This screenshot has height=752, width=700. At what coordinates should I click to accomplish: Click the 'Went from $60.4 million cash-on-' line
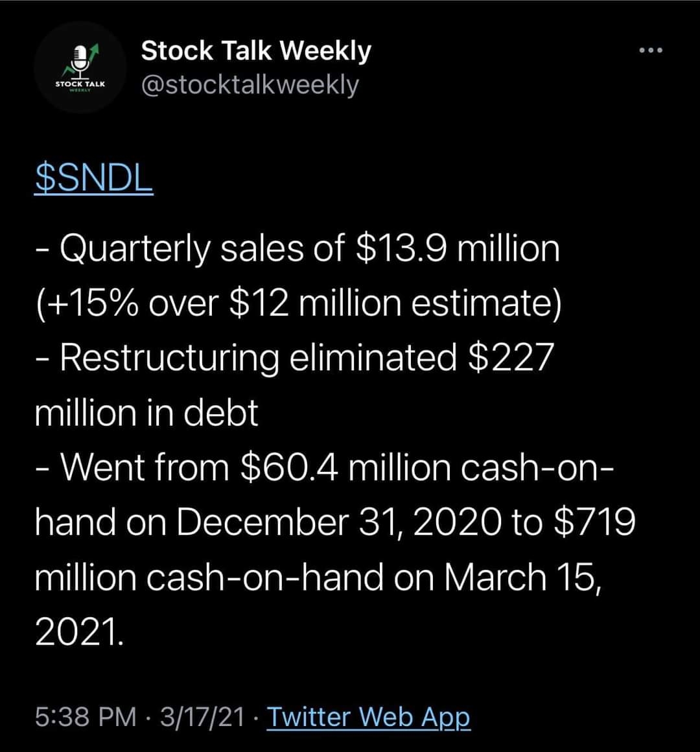click(321, 467)
